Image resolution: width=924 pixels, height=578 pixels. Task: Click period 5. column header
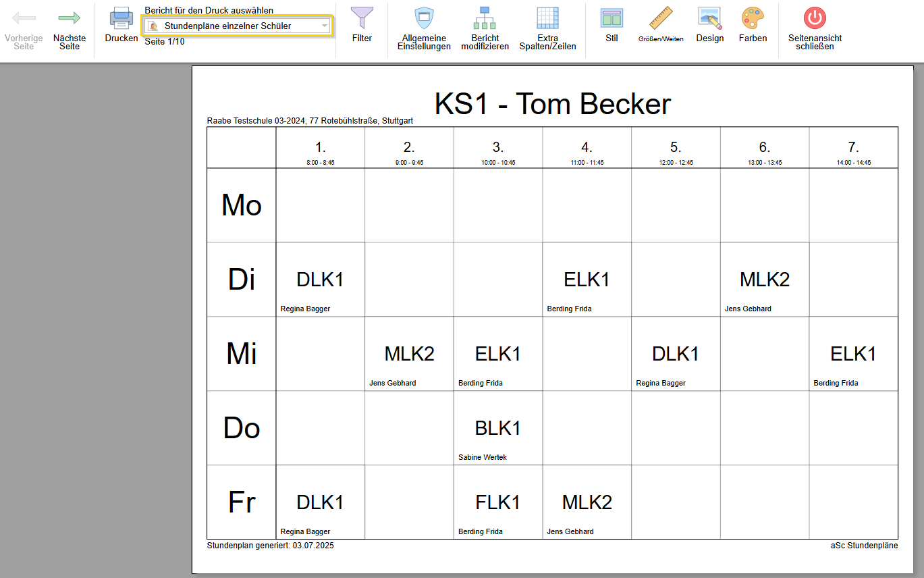pyautogui.click(x=676, y=148)
